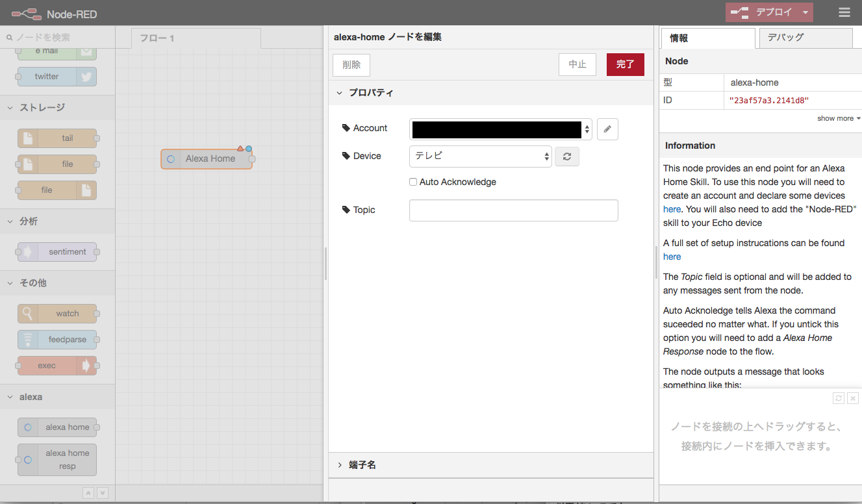Select the alexa home palette node
Screen dimensions: 862x504
(x=57, y=427)
